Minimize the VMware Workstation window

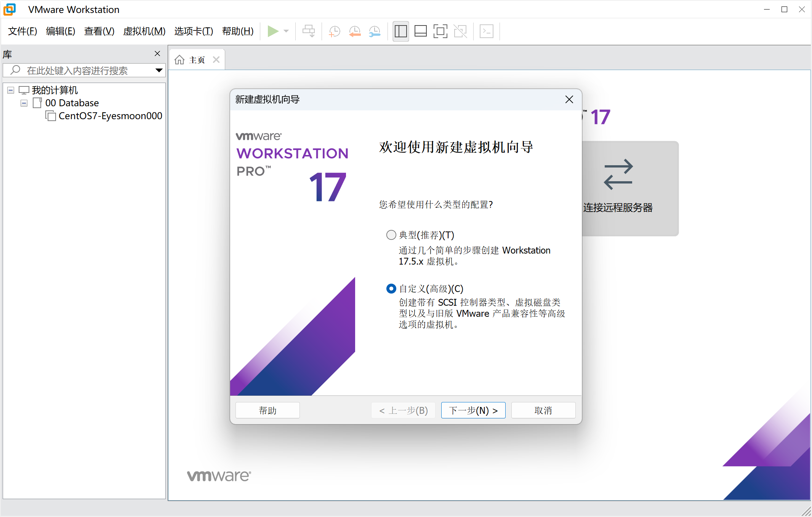pyautogui.click(x=767, y=10)
